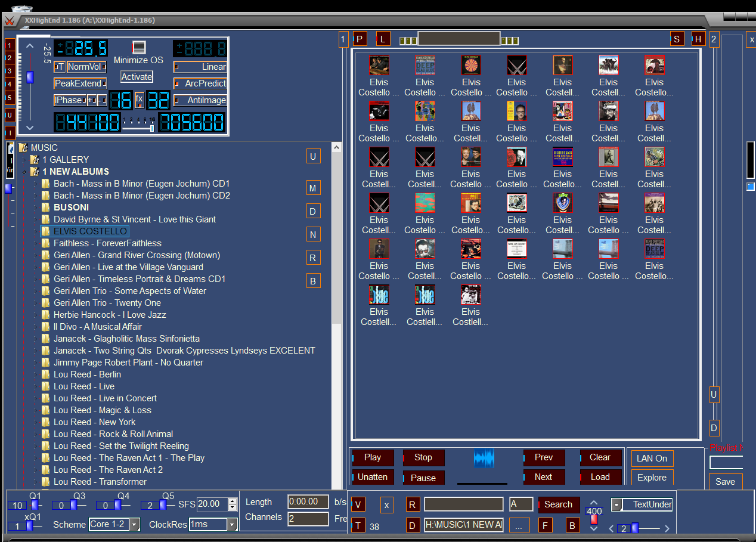
Task: Expand the 1 GALLERY tree node
Action: (x=24, y=160)
